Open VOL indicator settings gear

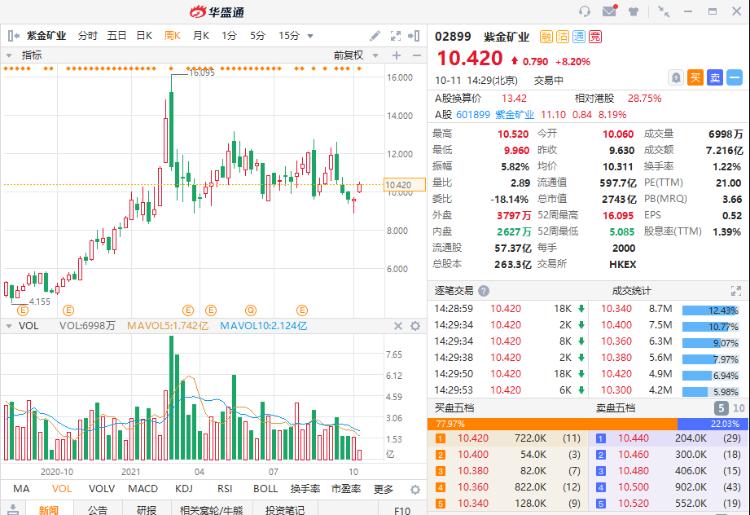[415, 326]
